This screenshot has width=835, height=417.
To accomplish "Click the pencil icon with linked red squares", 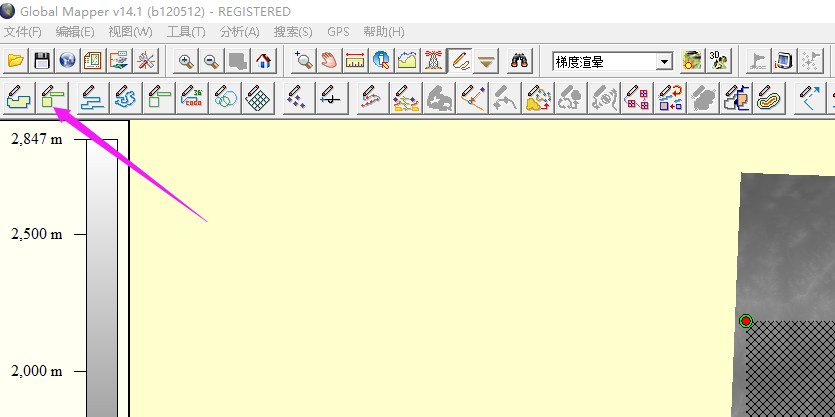I will coord(637,97).
